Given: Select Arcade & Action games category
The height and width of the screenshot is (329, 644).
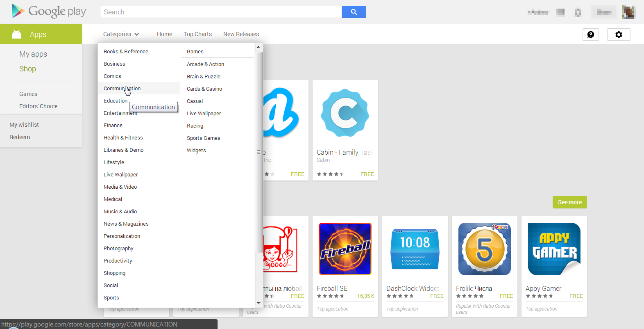Looking at the screenshot, I should point(205,64).
